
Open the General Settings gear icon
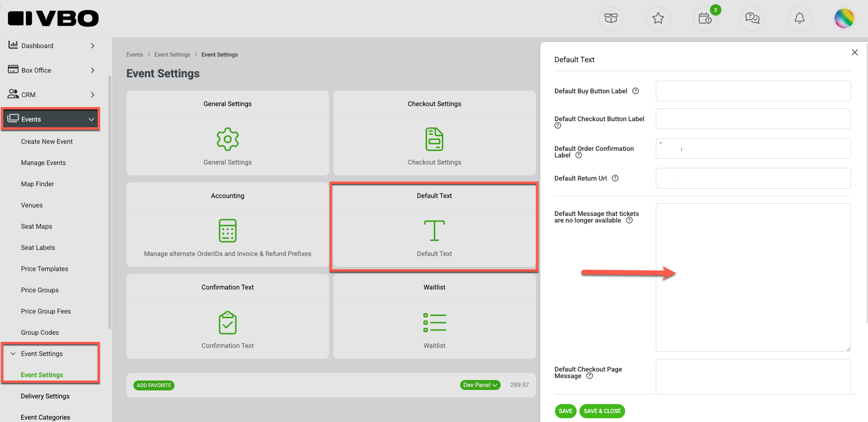coord(228,139)
